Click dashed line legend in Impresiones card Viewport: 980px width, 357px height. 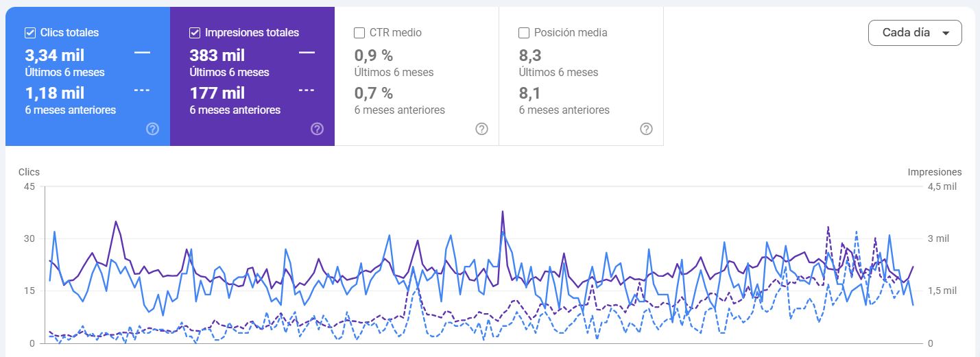pos(307,90)
